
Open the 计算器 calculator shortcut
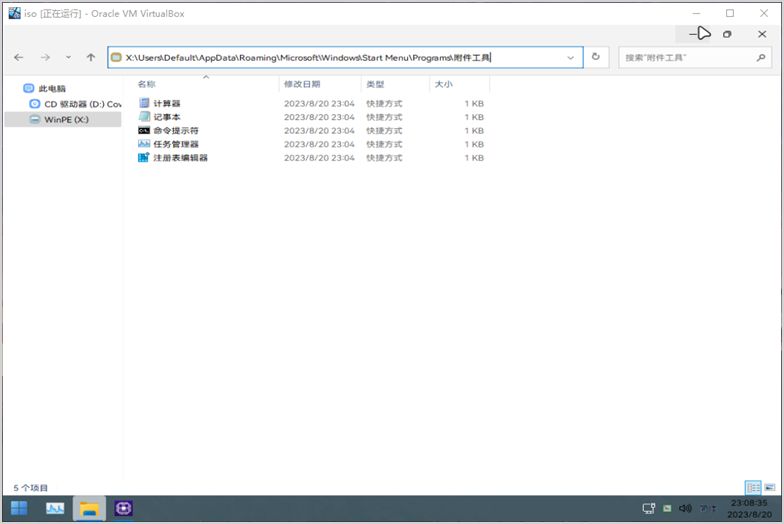click(166, 103)
